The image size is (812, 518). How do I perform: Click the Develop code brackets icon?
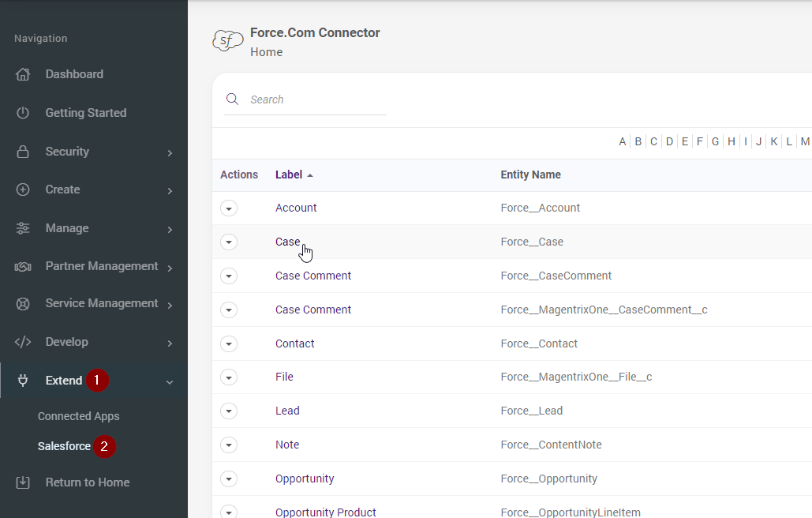[x=23, y=342]
